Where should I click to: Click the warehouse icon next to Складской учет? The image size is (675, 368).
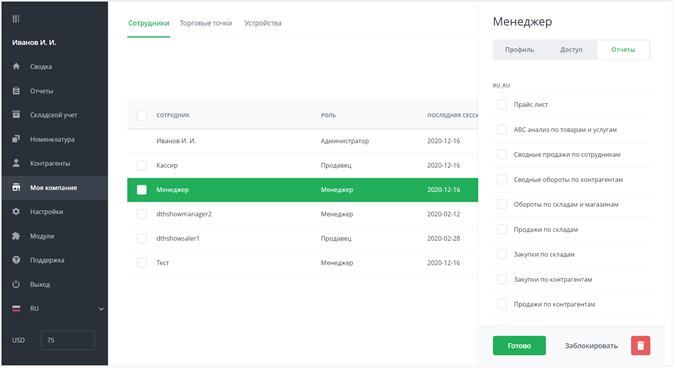click(16, 114)
